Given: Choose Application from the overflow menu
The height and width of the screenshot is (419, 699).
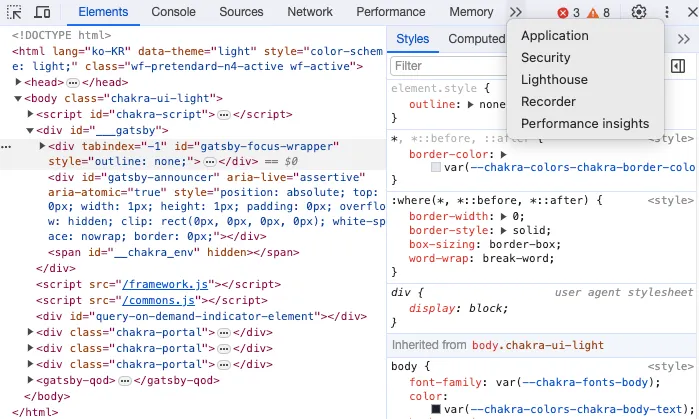Looking at the screenshot, I should click(x=555, y=36).
